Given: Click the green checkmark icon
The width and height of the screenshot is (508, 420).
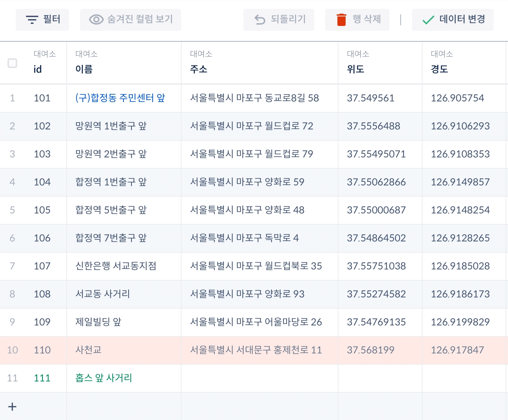Looking at the screenshot, I should (x=428, y=20).
